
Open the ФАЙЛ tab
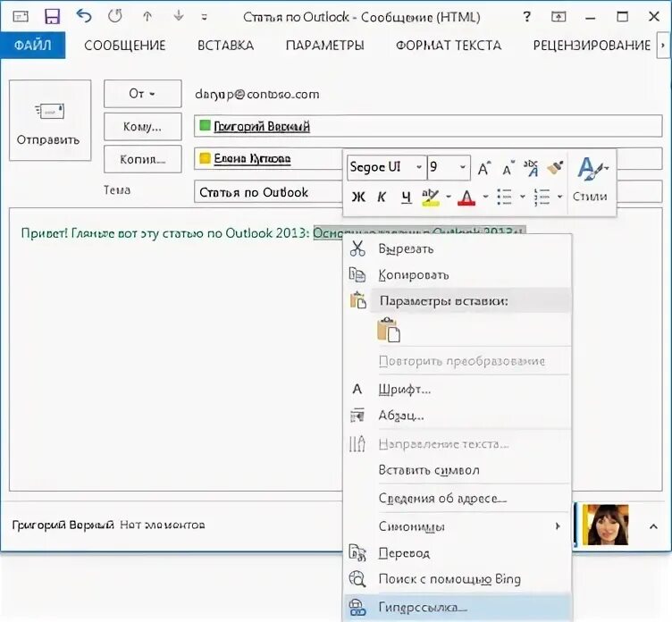point(33,45)
